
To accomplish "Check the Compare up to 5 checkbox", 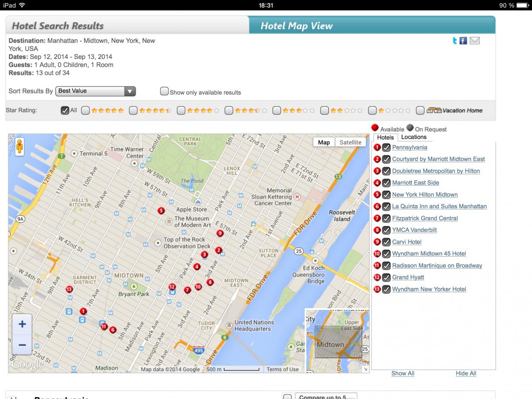I will point(288,397).
